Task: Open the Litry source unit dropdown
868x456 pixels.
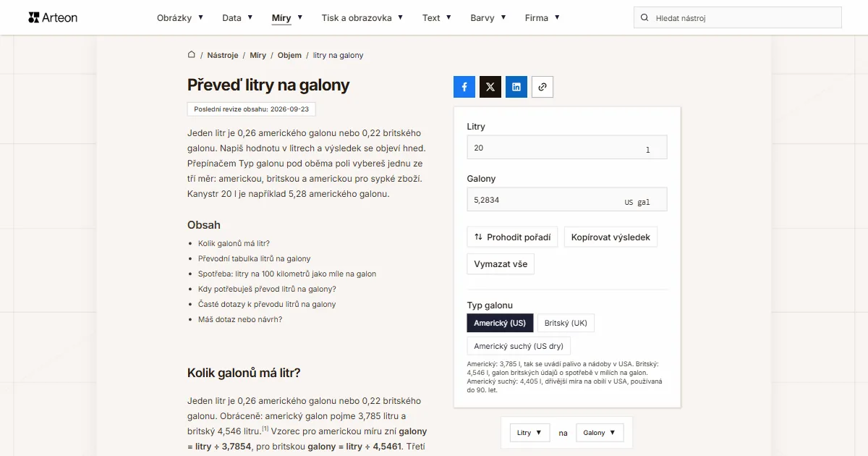Action: pos(530,433)
